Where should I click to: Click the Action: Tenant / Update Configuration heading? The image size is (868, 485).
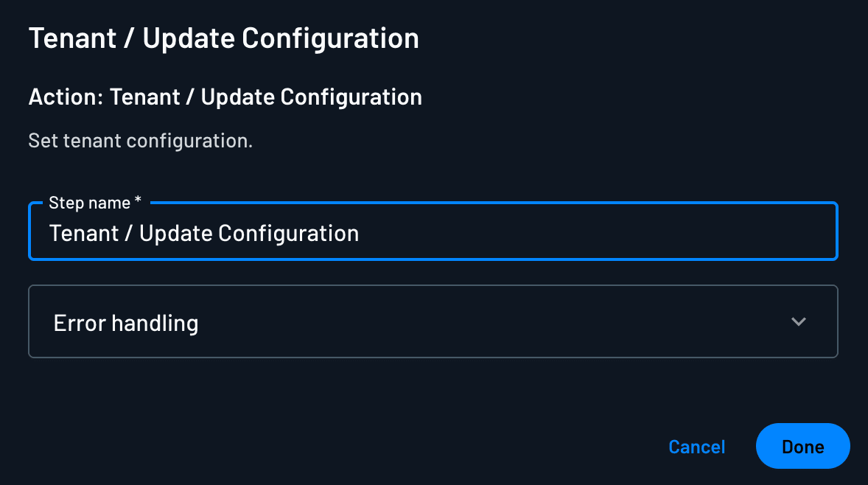[x=225, y=97]
